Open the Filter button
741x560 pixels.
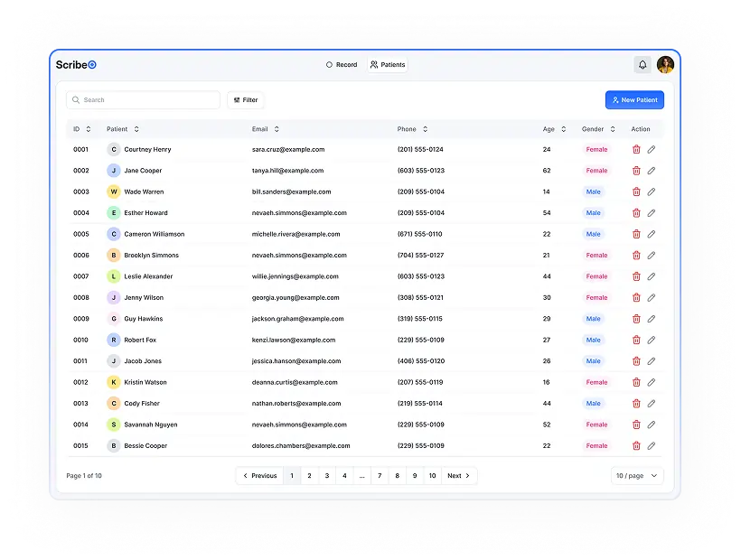pos(246,100)
